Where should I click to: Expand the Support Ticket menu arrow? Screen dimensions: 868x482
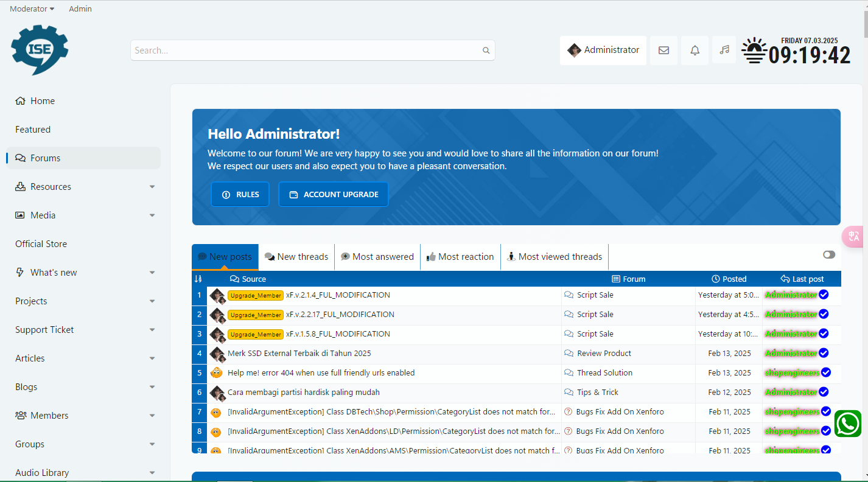[x=152, y=330]
